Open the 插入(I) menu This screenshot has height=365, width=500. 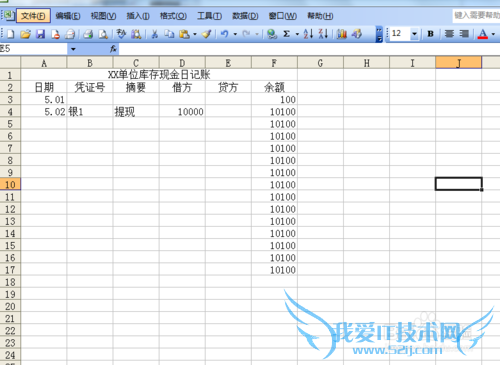click(x=138, y=16)
